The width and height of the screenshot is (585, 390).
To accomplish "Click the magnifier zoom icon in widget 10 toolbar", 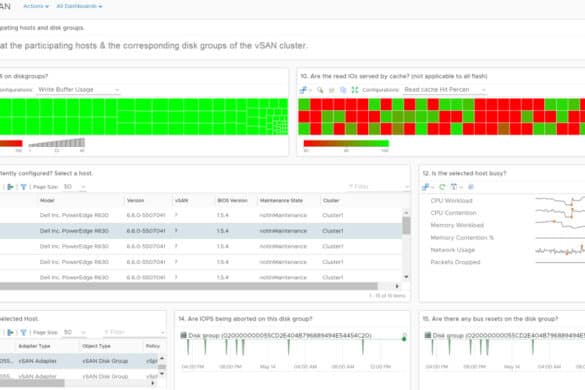I will 320,90.
